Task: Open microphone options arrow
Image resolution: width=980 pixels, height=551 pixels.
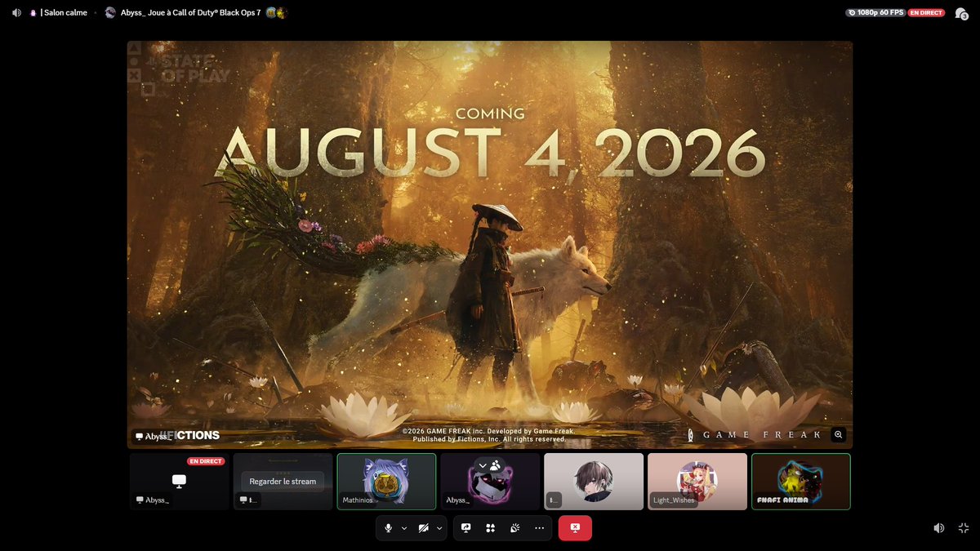Action: click(404, 528)
